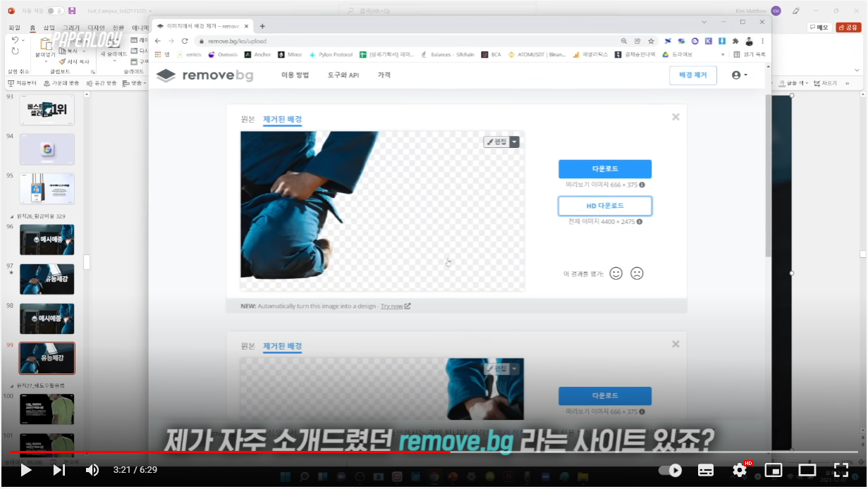Click the remove.bg logo
This screenshot has width=868, height=489.
(x=204, y=75)
